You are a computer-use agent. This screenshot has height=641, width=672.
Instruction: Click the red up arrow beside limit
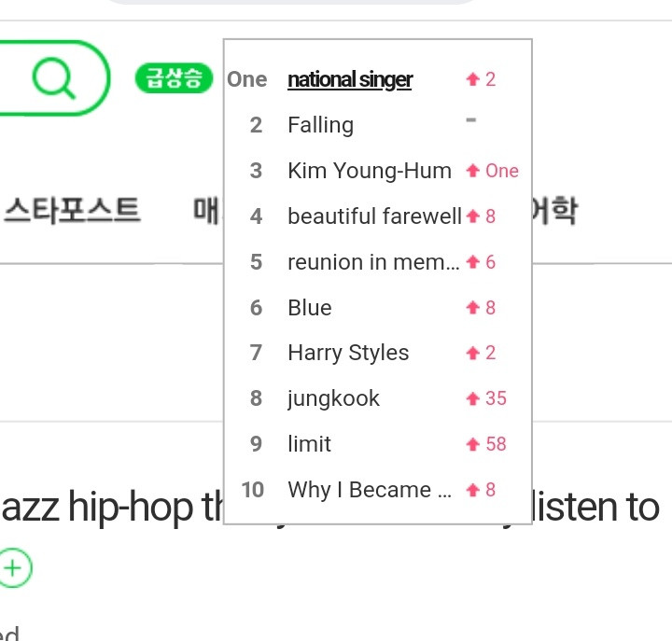[x=472, y=444]
